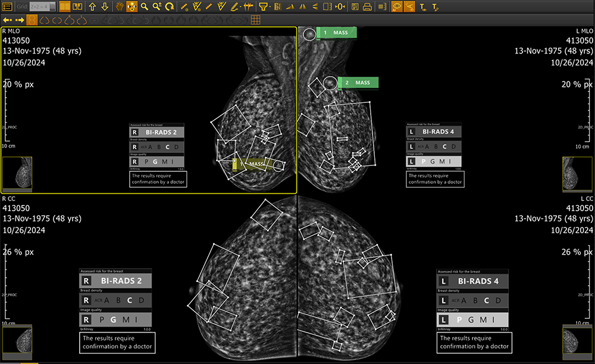Viewport: 595px width, 364px height.
Task: Click the scroll down arrow icon
Action: point(105,7)
